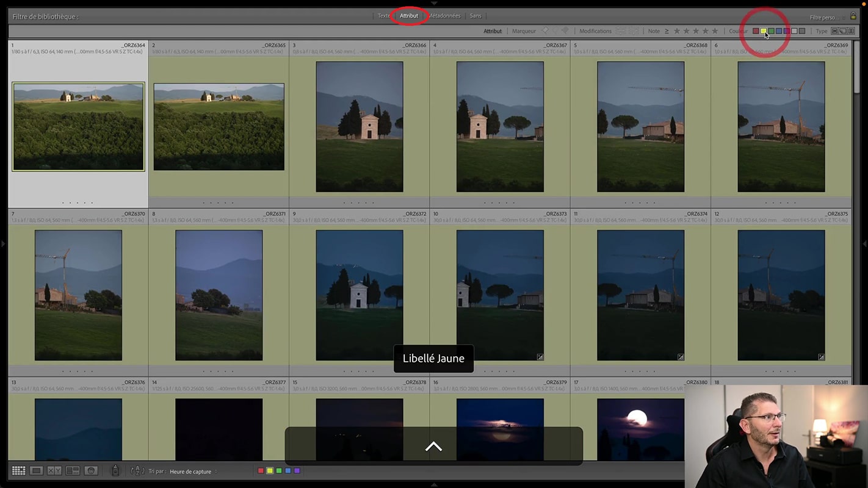This screenshot has width=868, height=488.
Task: Filter by two-star rating
Action: [x=686, y=31]
